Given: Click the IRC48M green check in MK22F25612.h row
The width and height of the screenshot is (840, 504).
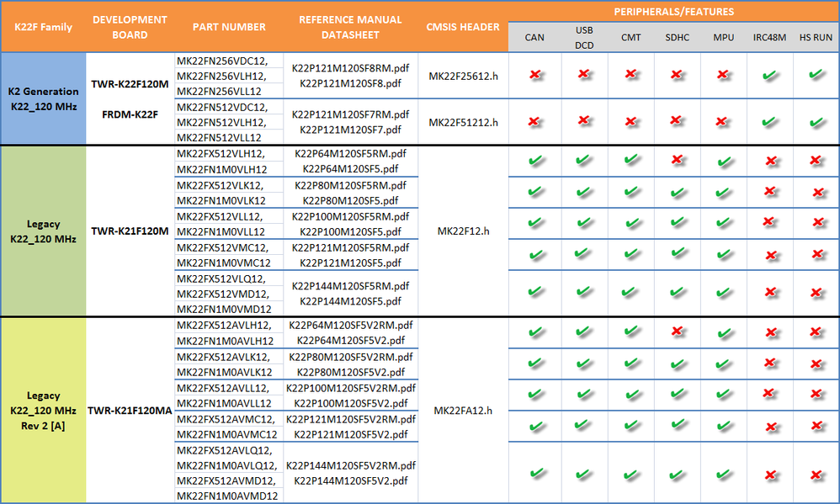Looking at the screenshot, I should pos(768,75).
